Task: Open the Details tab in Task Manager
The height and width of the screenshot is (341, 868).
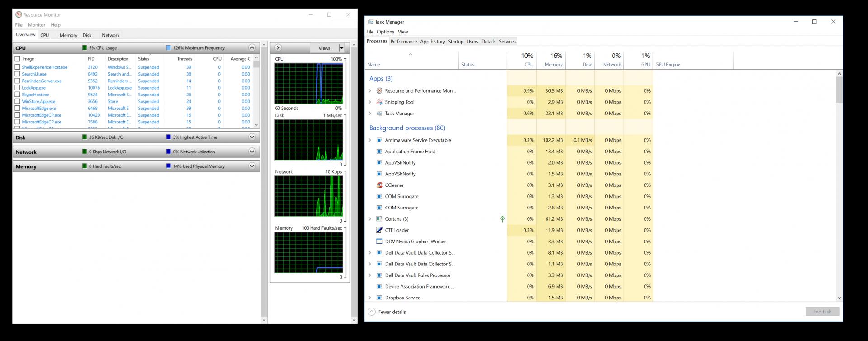Action: click(489, 41)
